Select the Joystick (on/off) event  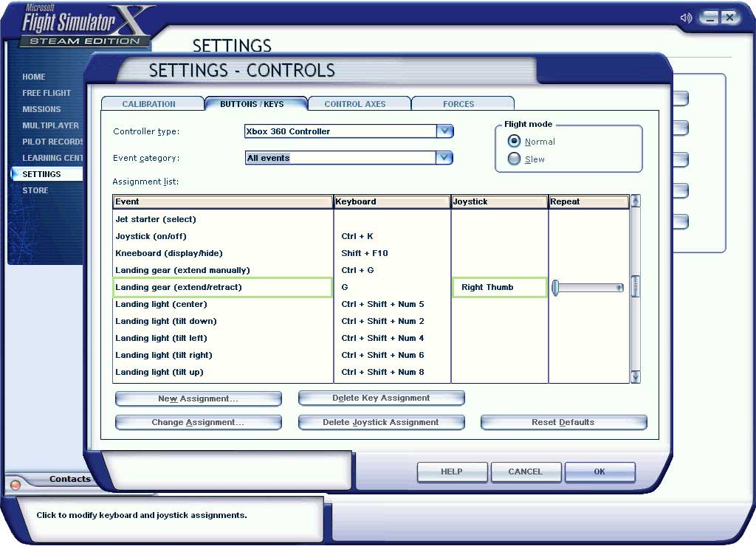(151, 236)
